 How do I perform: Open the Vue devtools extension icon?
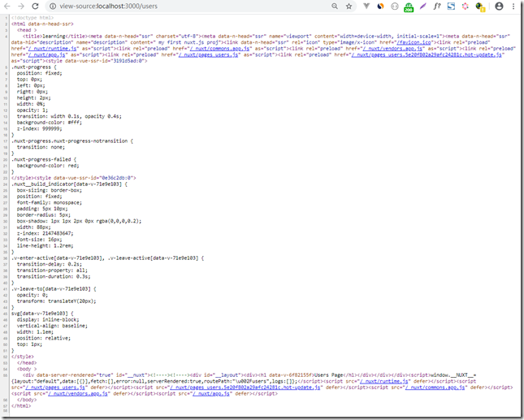(366, 6)
